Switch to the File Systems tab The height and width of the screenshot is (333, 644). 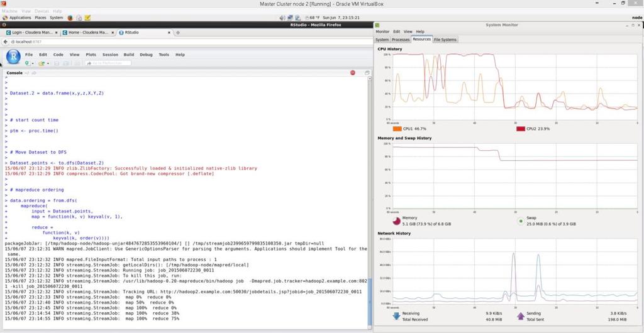pyautogui.click(x=445, y=40)
